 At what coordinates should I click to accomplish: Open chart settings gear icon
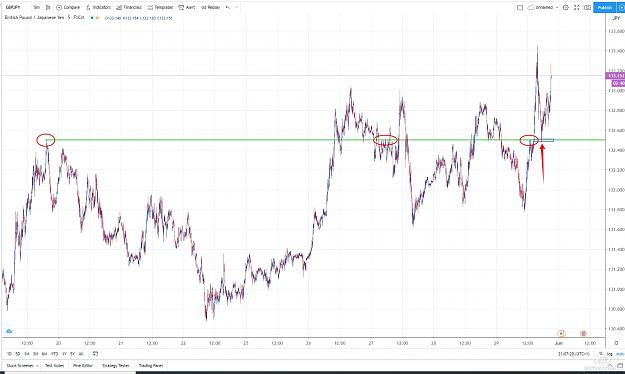tap(566, 7)
